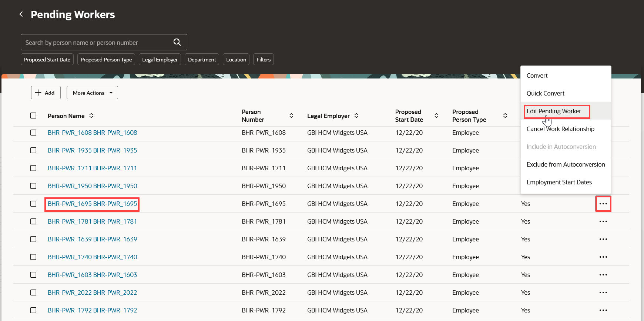Viewport: 644px width, 321px height.
Task: Toggle the select-all header checkbox
Action: [x=33, y=116]
